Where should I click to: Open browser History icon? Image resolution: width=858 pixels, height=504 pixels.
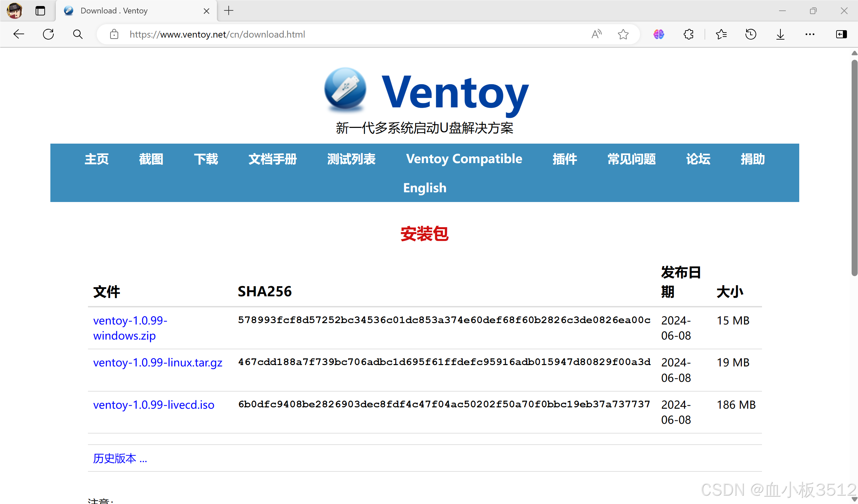click(x=751, y=34)
